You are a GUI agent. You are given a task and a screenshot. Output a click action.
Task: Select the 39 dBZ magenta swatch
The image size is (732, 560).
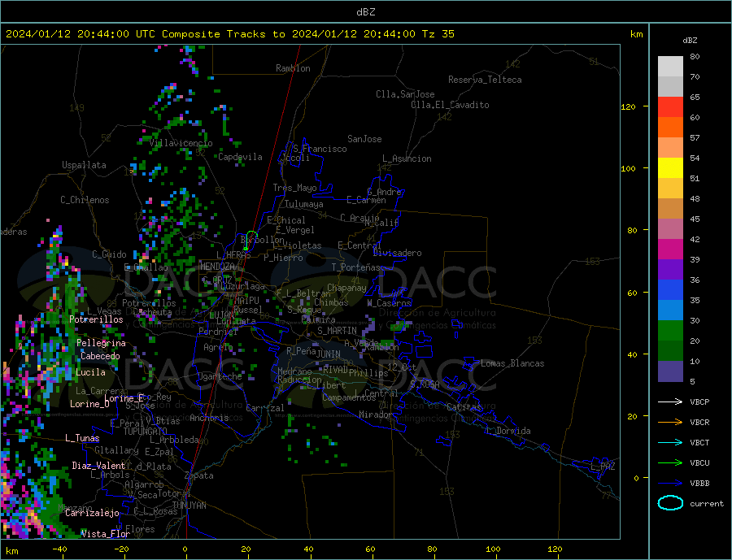[670, 250]
